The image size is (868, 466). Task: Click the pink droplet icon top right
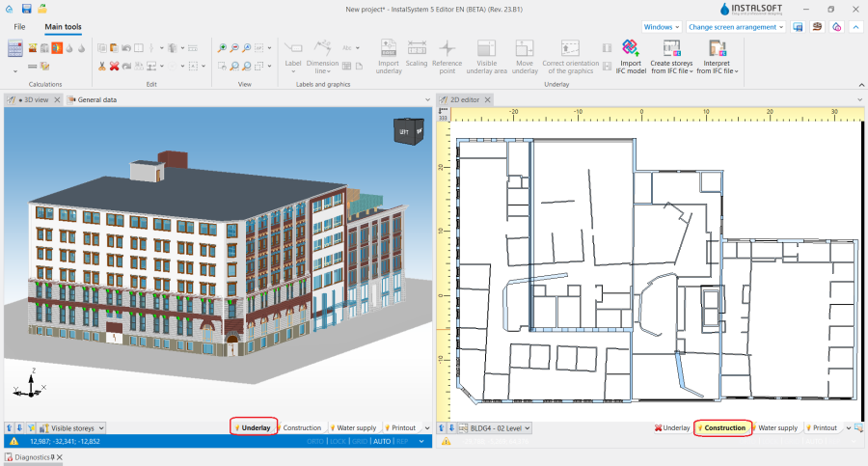tap(836, 27)
